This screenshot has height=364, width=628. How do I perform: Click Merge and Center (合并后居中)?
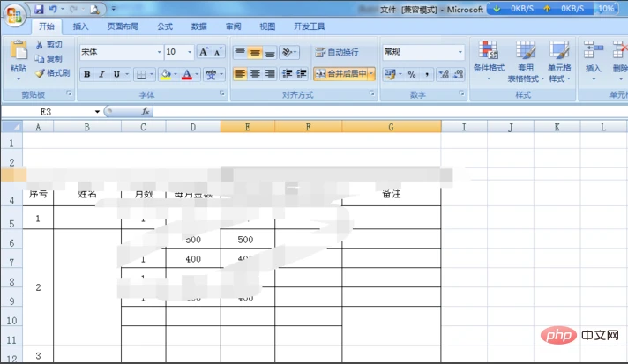pos(340,74)
